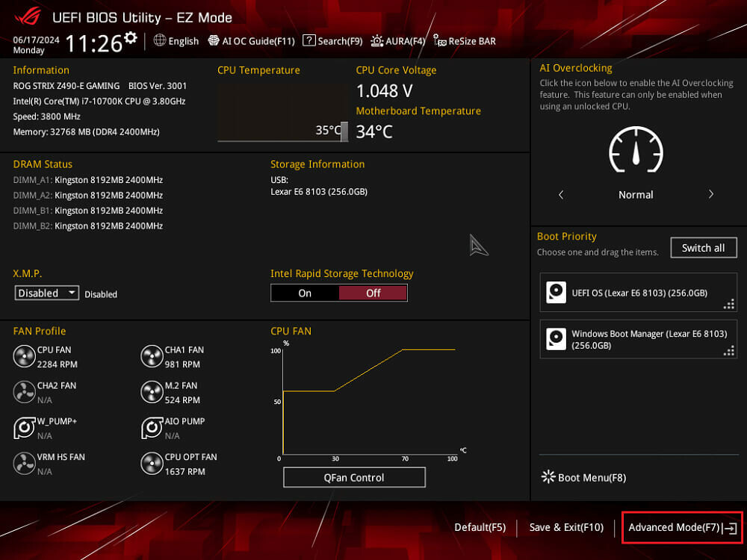Click the BIOS Ver. 3001 text
The image size is (747, 560).
coord(158,86)
